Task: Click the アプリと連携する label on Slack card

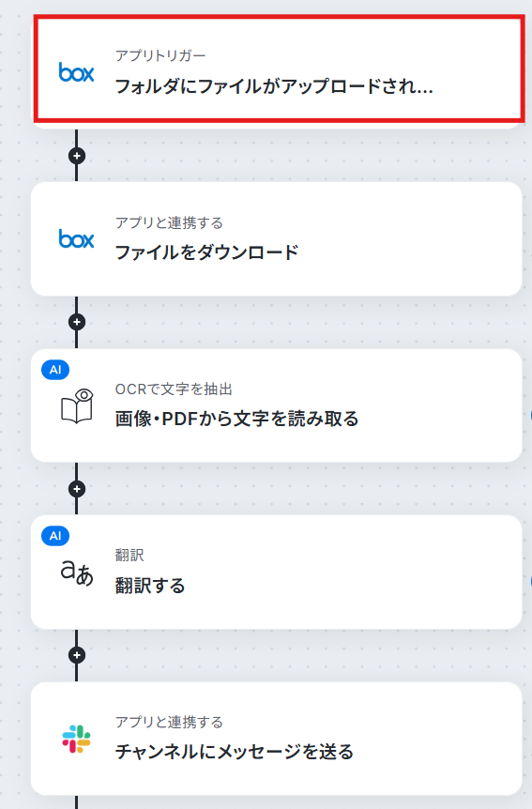Action: [x=169, y=722]
